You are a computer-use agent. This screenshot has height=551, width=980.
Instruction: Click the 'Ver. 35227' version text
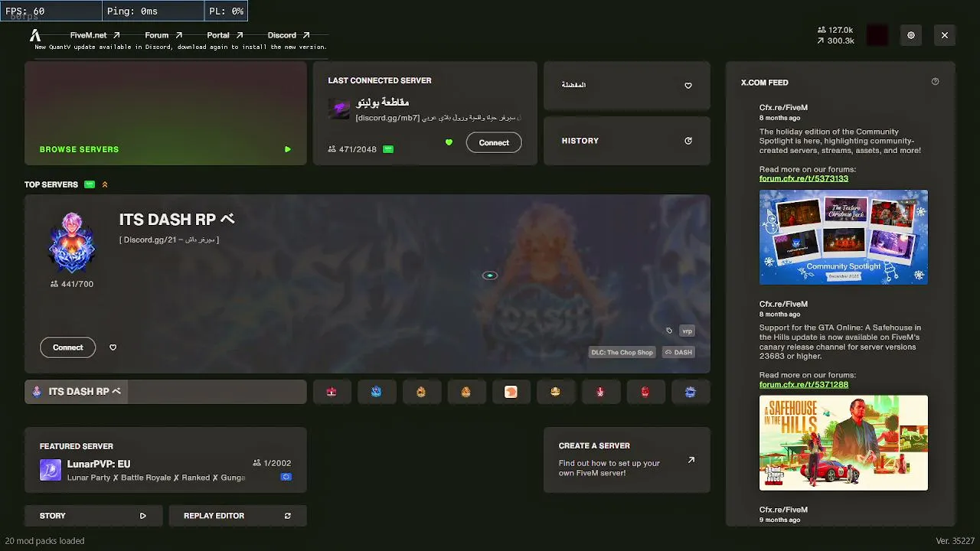[955, 541]
